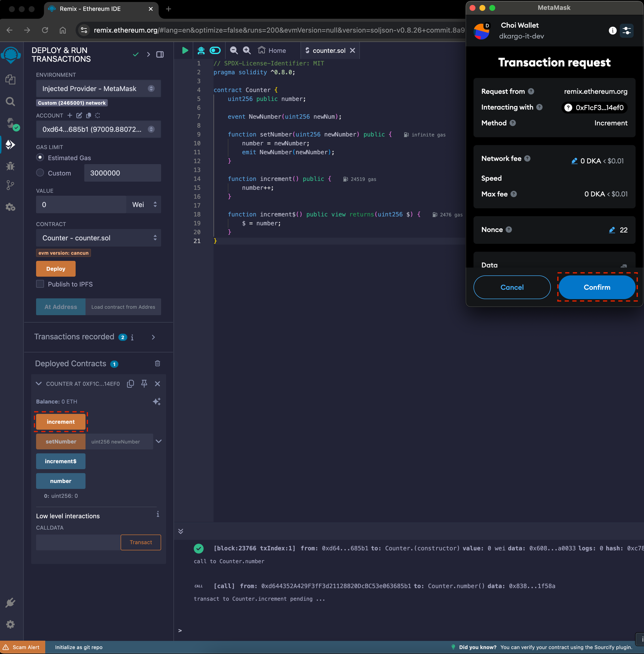Open the File Explorer sidebar icon
This screenshot has width=644, height=654.
(x=11, y=80)
